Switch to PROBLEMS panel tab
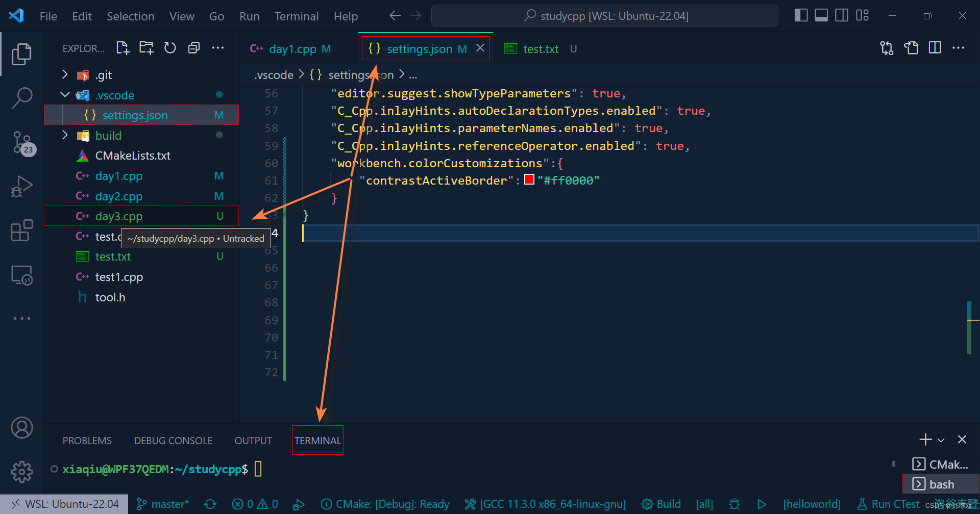Viewport: 980px width, 514px height. coord(87,441)
